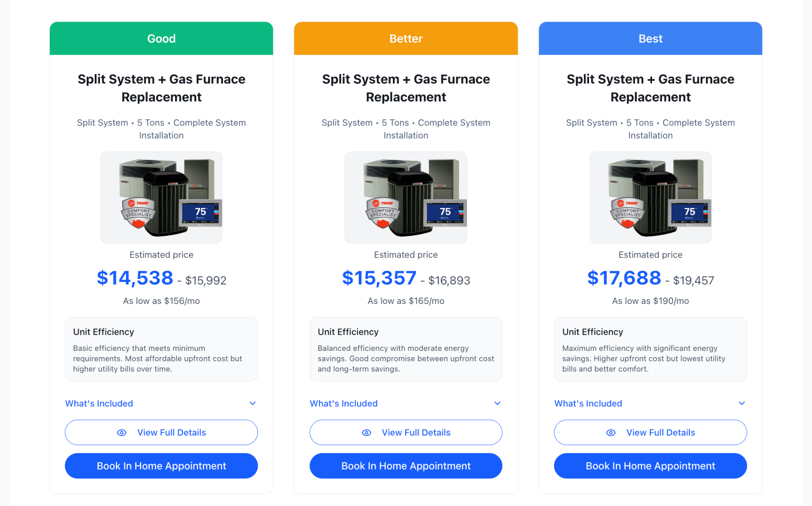
Task: Select the orange Better tier header
Action: (x=406, y=38)
